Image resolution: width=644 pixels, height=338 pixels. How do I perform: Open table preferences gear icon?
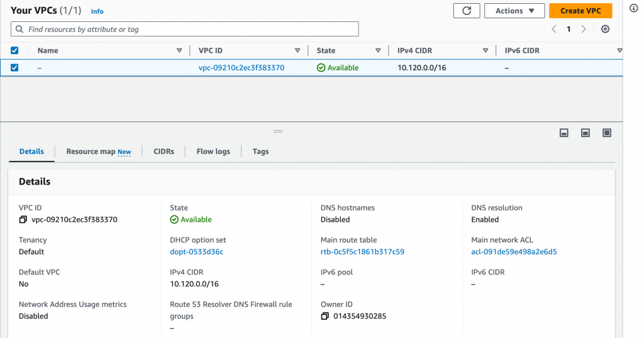pos(605,29)
